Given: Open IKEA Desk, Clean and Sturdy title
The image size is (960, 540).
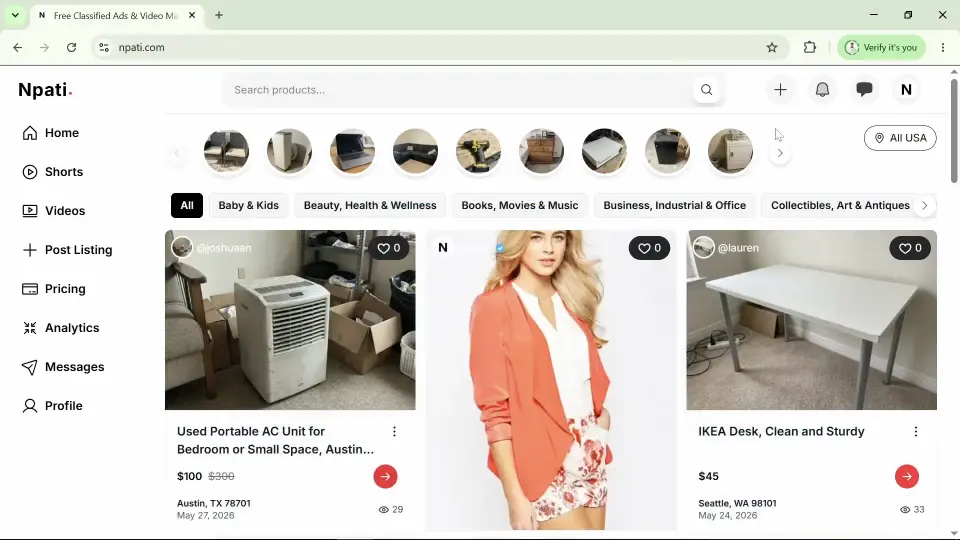Looking at the screenshot, I should click(x=781, y=432).
